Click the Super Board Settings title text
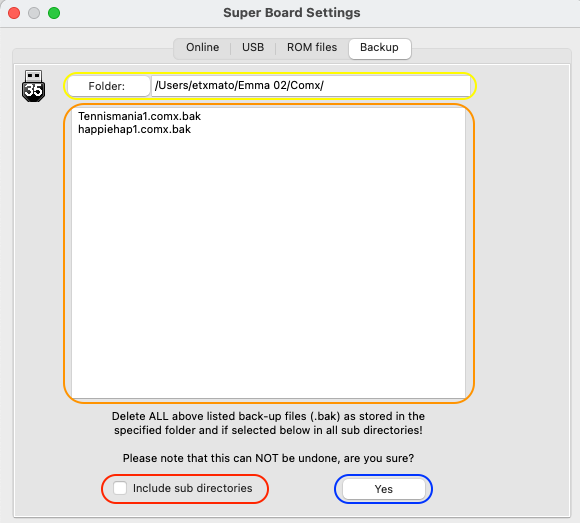 pos(291,13)
